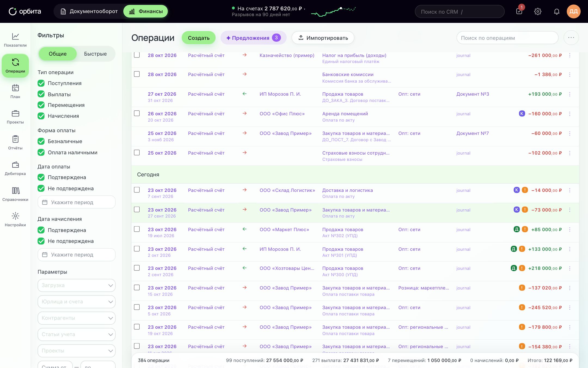Open Настройки in the sidebar

point(15,220)
